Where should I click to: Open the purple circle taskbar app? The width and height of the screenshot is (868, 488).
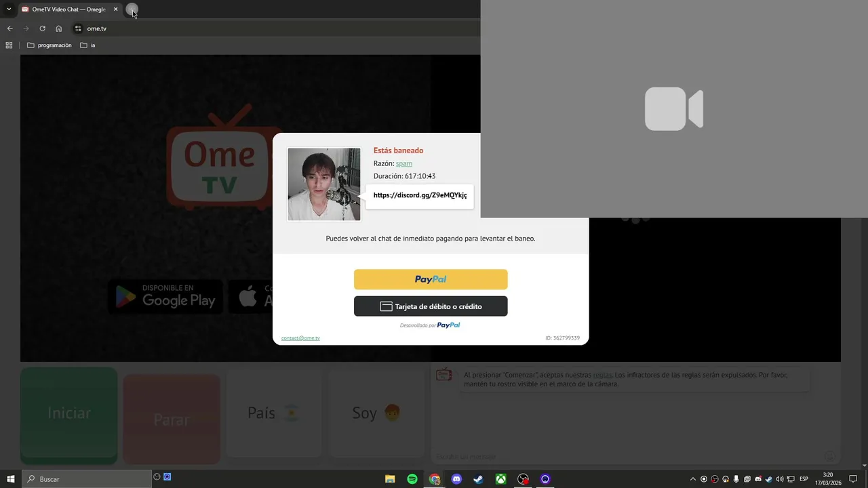[545, 479]
